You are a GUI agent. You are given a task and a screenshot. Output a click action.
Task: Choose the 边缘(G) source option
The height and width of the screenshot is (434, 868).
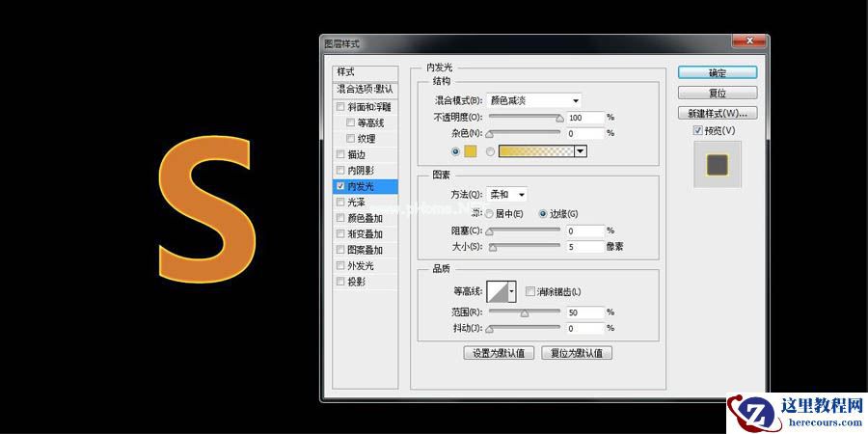[543, 214]
